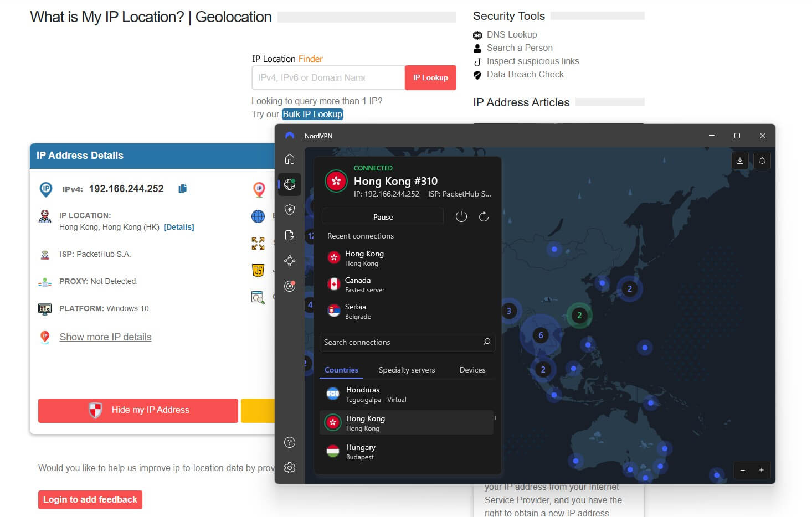Zoom in the NordVPN map
Screen dimensions: 812x517
coord(762,470)
